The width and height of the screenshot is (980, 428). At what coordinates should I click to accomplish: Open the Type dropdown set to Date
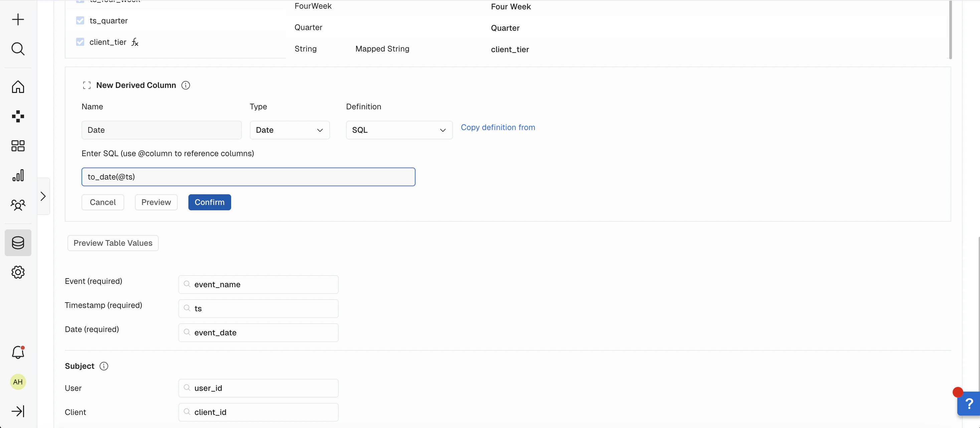(289, 130)
